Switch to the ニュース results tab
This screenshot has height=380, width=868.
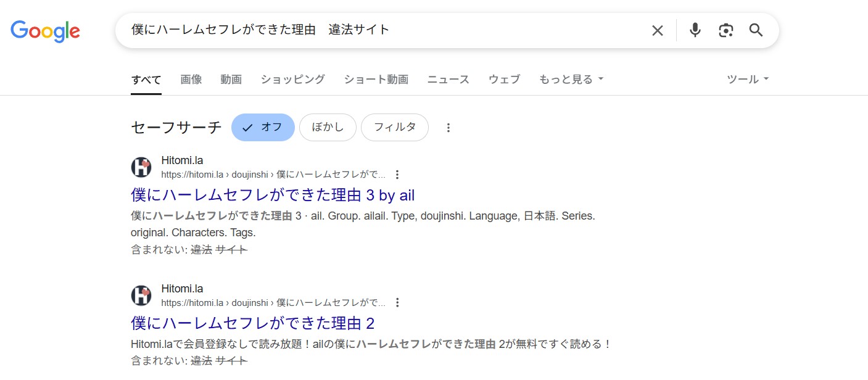pyautogui.click(x=448, y=79)
